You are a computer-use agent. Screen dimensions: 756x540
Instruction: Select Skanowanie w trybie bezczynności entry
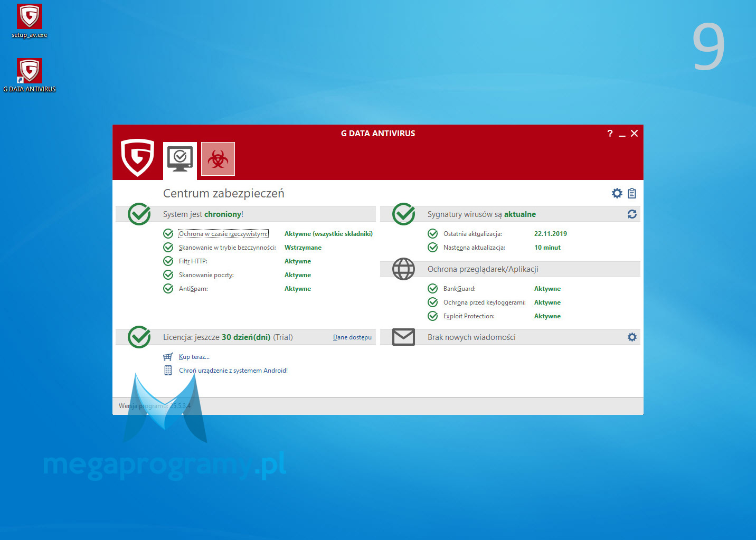(x=227, y=248)
